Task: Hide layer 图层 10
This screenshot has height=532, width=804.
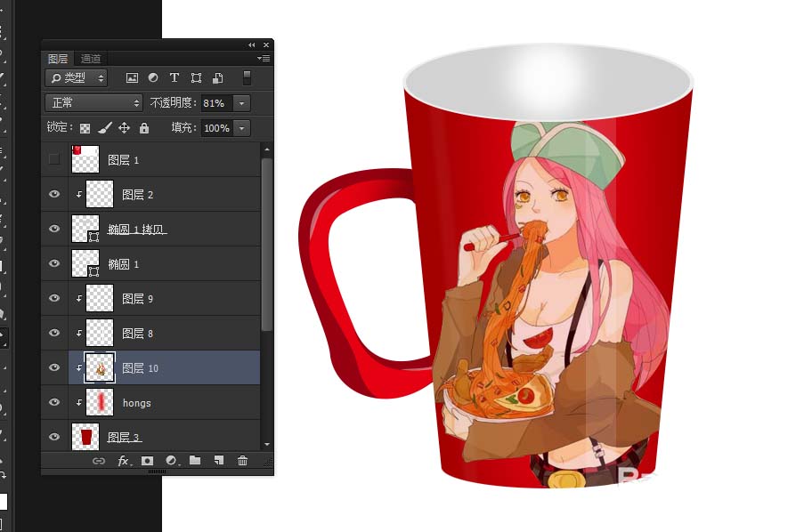Action: (54, 367)
